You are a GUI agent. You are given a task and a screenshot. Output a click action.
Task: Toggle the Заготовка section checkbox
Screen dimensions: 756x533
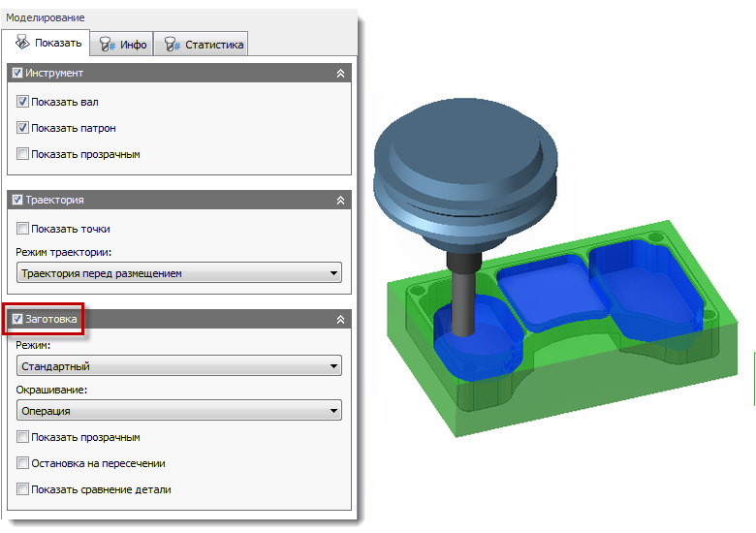click(x=17, y=319)
